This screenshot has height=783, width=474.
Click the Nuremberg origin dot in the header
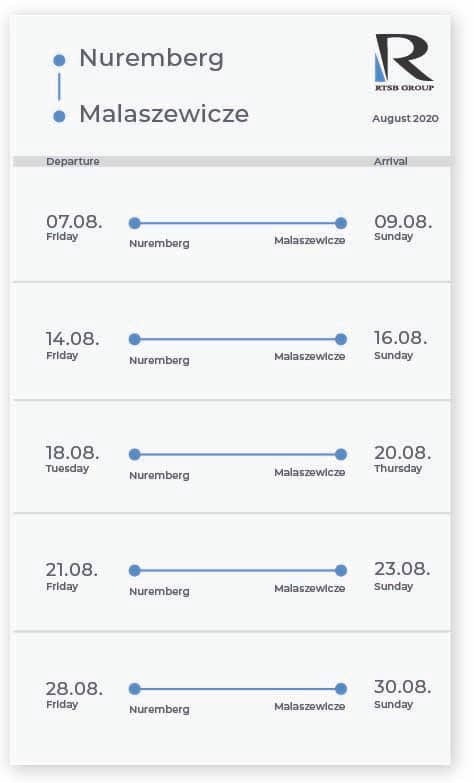click(x=59, y=60)
